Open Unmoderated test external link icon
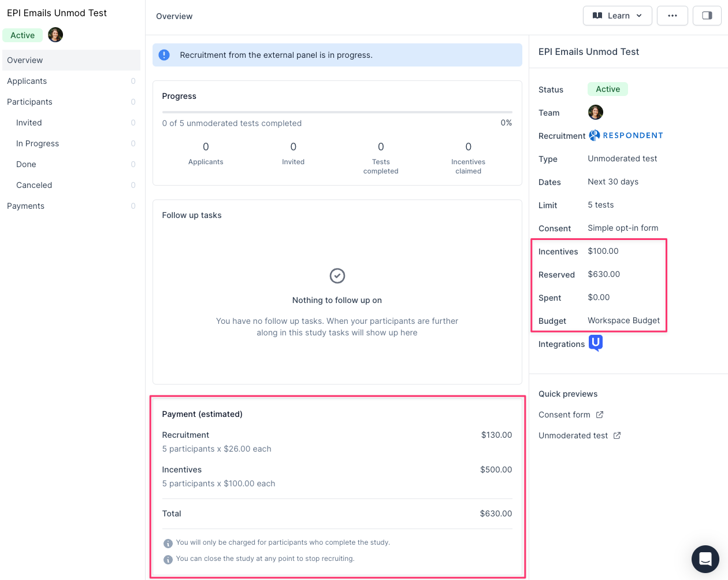 tap(617, 435)
